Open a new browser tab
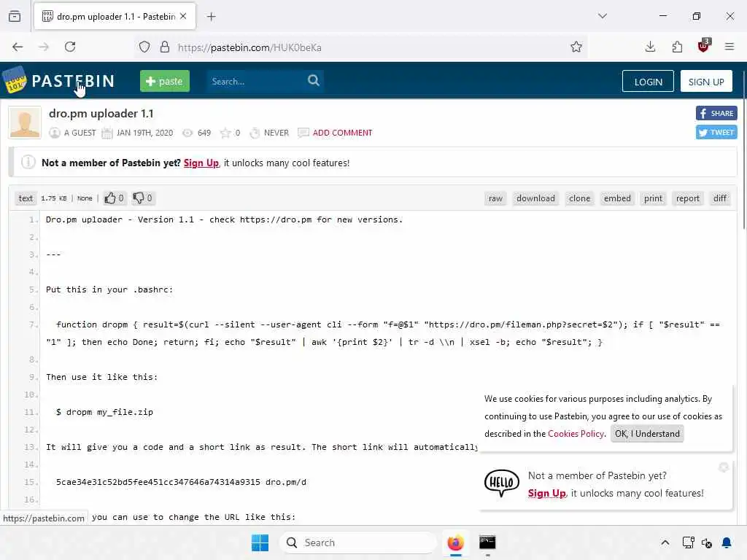 coord(212,17)
